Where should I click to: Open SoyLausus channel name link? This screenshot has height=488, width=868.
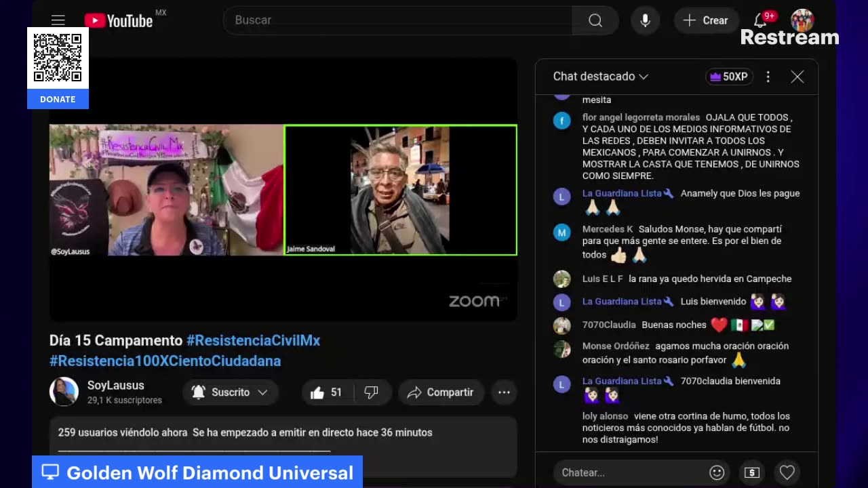point(115,385)
